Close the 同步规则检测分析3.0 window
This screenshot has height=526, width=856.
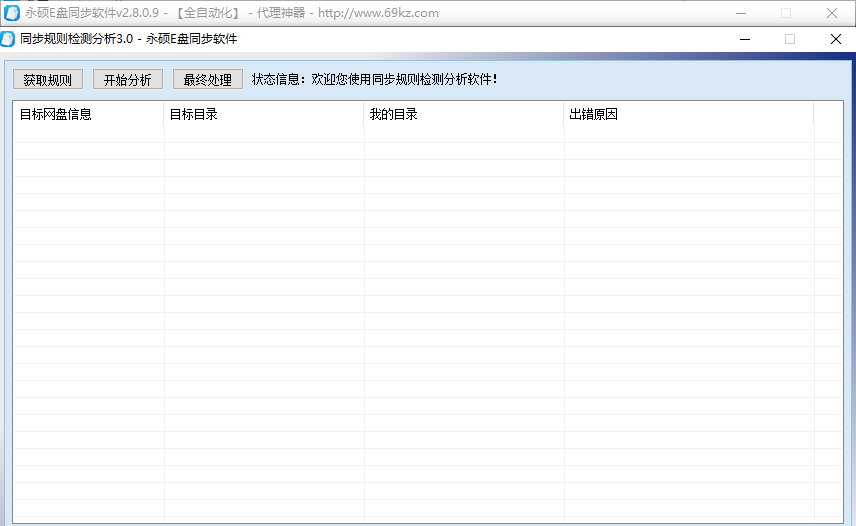pos(835,39)
